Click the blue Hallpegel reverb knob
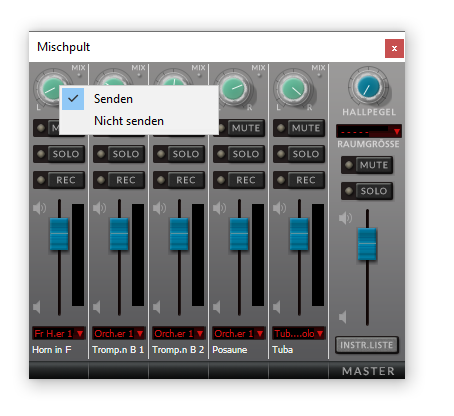454x416 pixels. tap(368, 87)
